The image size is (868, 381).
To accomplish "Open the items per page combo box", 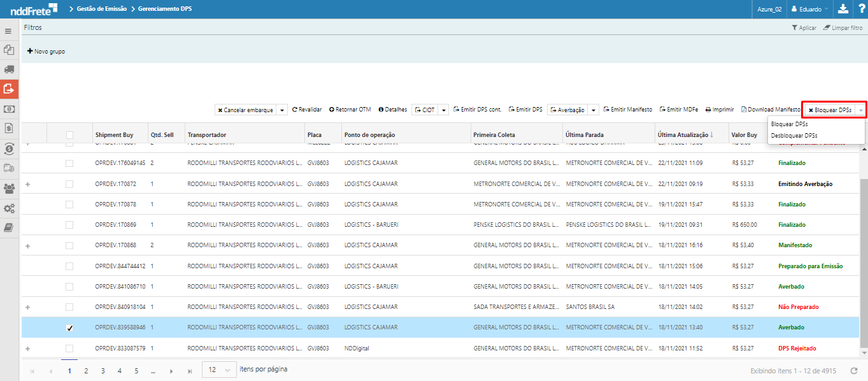I will click(218, 370).
